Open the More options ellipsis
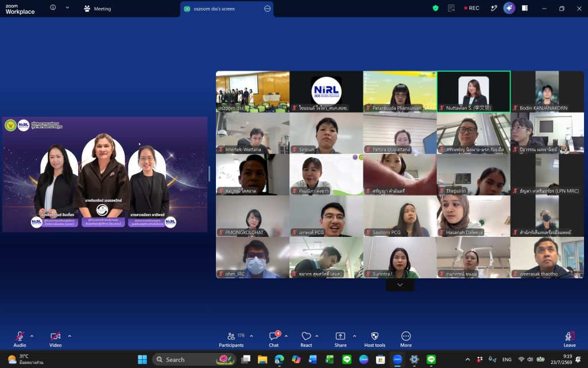 [x=406, y=339]
